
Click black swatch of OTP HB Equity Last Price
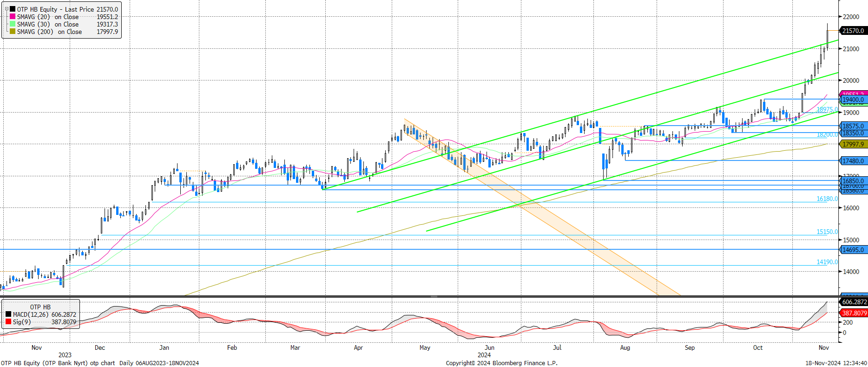tap(13, 9)
